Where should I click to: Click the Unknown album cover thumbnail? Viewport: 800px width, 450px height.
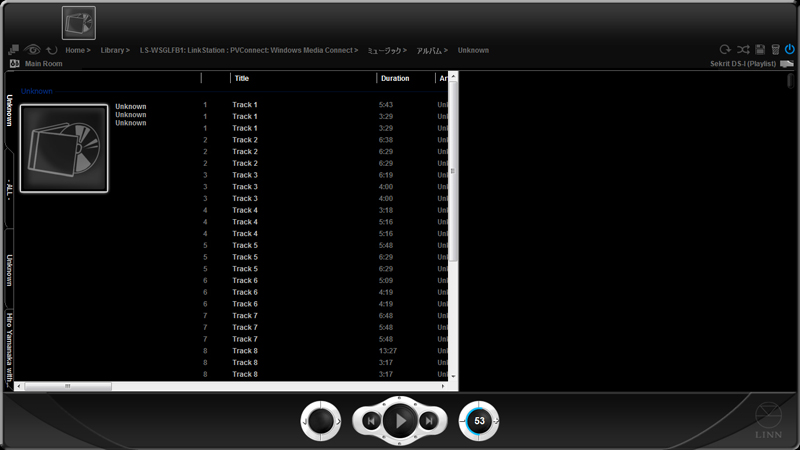coord(64,149)
